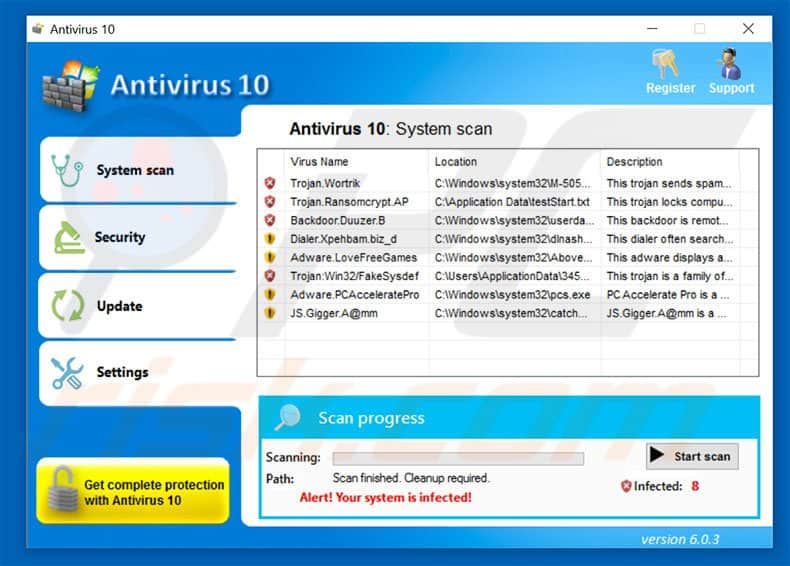The height and width of the screenshot is (566, 790).
Task: Click red shield beside Backdoor.Duuzer.B
Action: [x=270, y=220]
